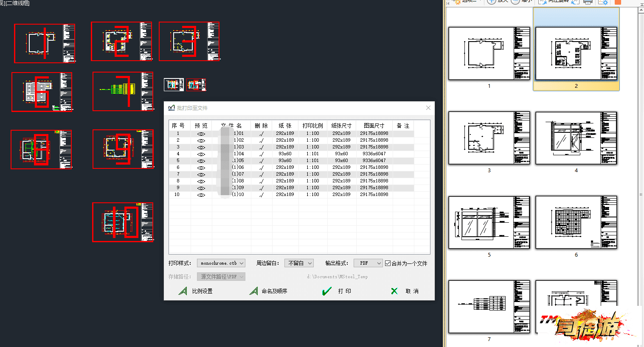
Task: Click delete mark for row 9
Action: [262, 188]
